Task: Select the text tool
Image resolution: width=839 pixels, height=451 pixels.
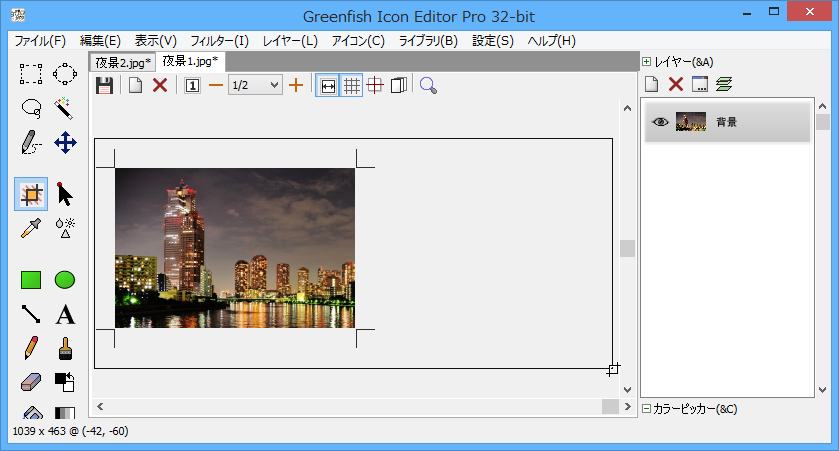Action: [65, 315]
